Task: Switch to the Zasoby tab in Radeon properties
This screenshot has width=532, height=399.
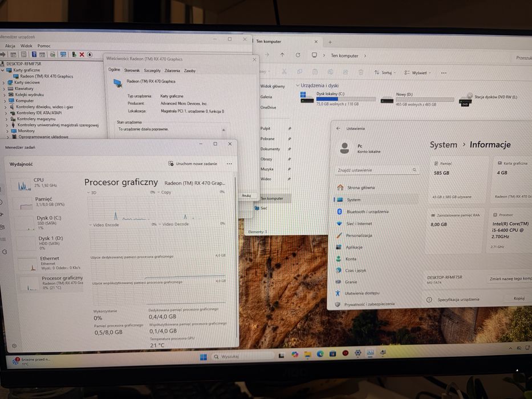Action: (x=190, y=71)
